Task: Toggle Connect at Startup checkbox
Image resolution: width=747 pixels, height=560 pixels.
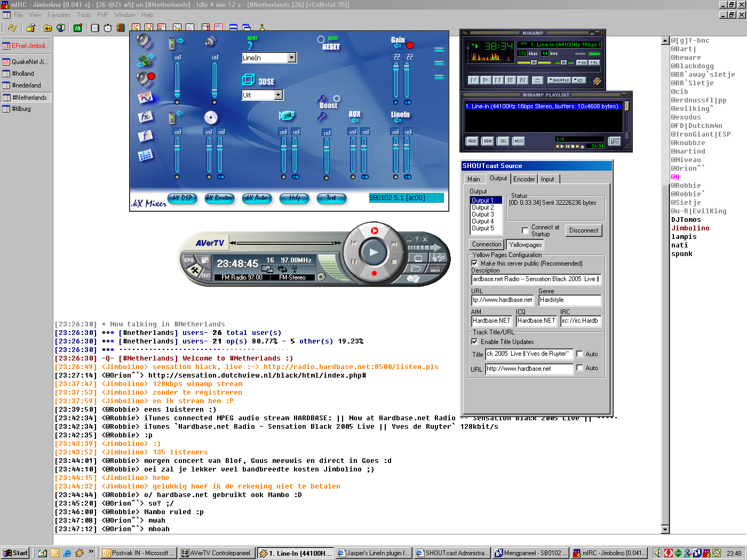Action: [525, 230]
